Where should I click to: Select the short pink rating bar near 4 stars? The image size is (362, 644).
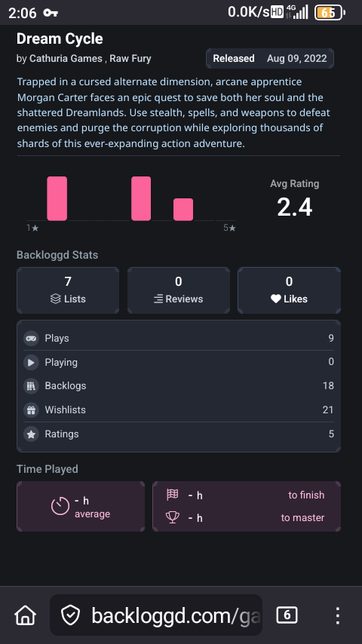(x=183, y=210)
